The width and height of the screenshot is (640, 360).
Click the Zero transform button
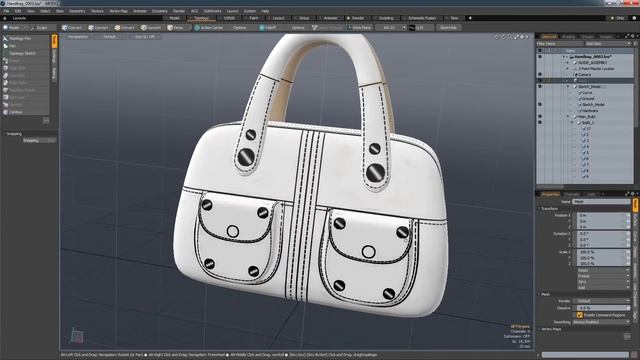point(603,282)
